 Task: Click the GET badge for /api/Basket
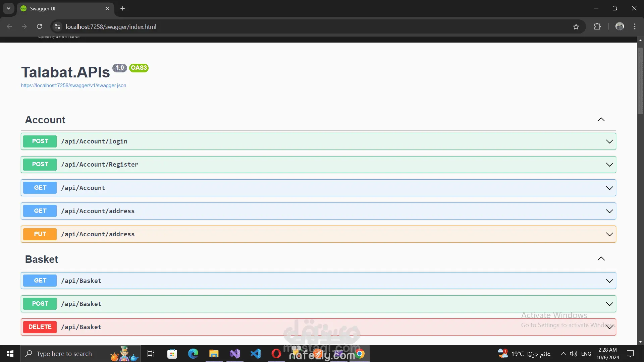[40, 281]
